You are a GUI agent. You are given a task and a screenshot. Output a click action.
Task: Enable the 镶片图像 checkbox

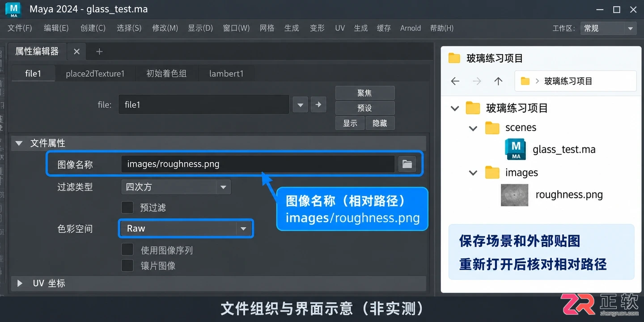pyautogui.click(x=127, y=266)
